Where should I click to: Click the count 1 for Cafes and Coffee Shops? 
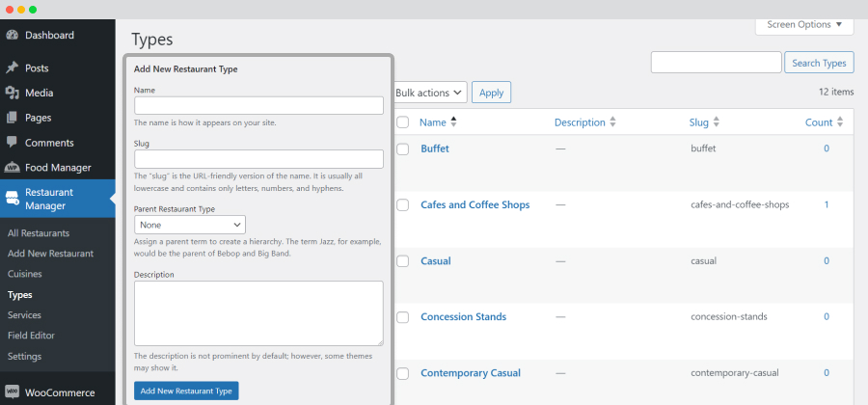827,204
